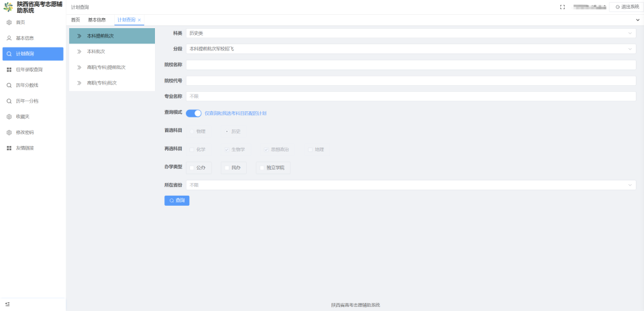Select the 本科批次 batch

point(112,52)
